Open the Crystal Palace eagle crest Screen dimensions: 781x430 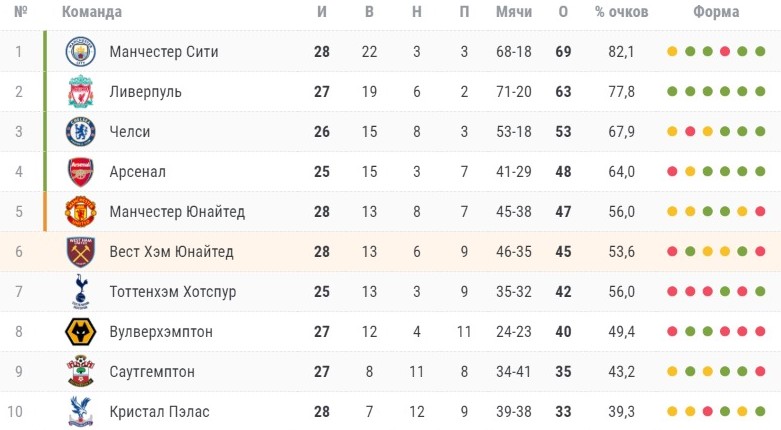(80, 412)
